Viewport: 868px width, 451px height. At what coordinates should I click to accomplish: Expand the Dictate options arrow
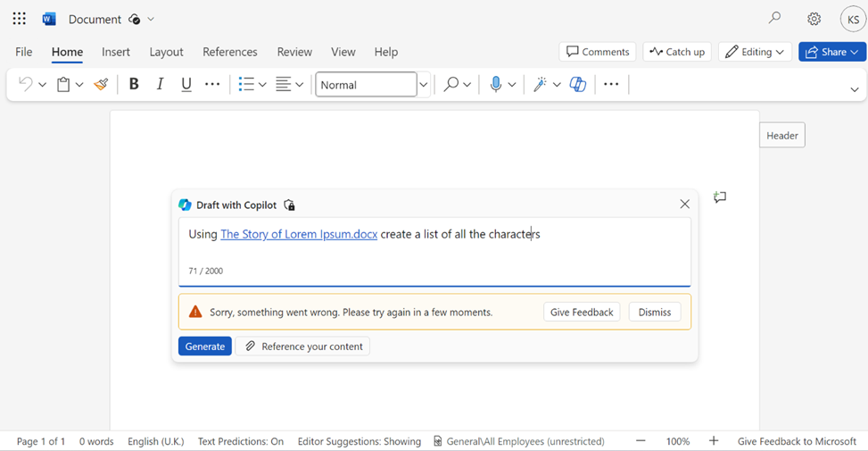click(x=512, y=85)
